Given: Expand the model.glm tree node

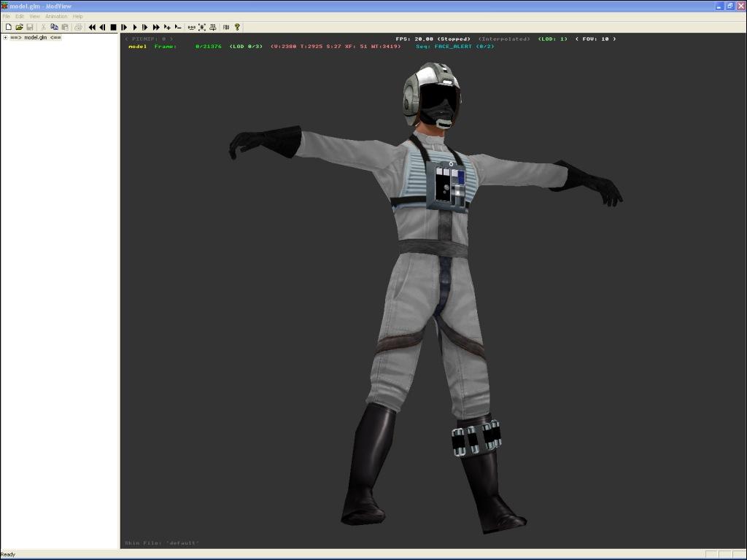Looking at the screenshot, I should click(x=5, y=37).
